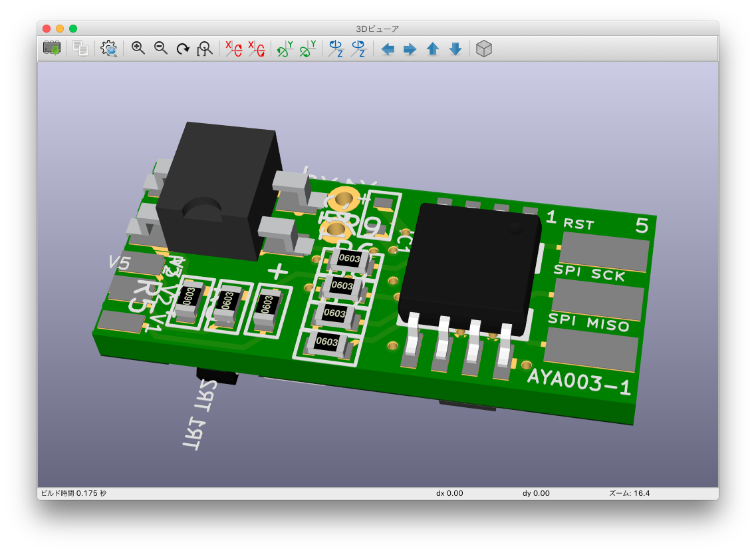Click the V5 pad label

(x=119, y=262)
